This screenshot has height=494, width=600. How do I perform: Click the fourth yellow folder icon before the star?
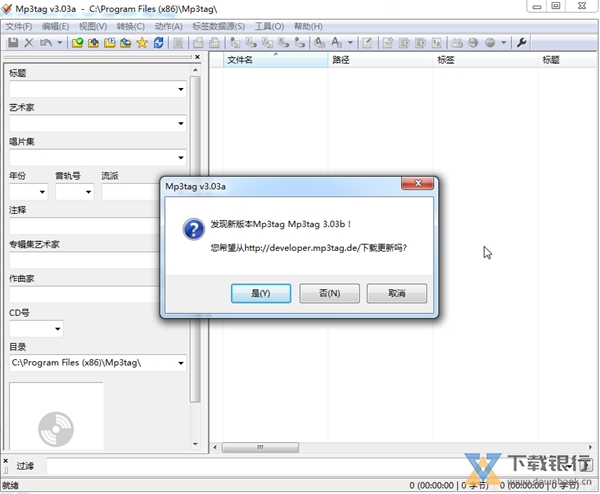click(x=126, y=42)
